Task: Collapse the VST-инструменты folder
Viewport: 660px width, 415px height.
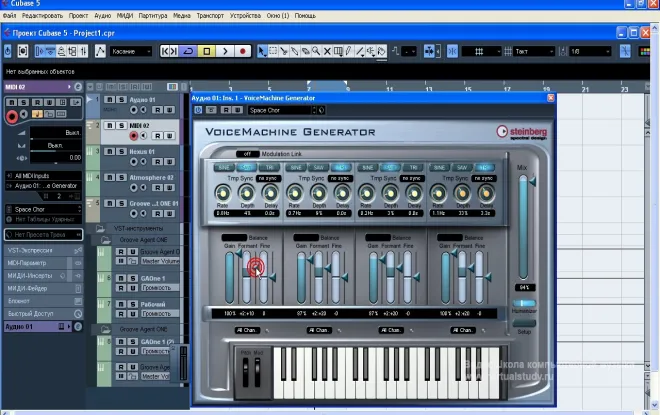Action: tap(100, 229)
